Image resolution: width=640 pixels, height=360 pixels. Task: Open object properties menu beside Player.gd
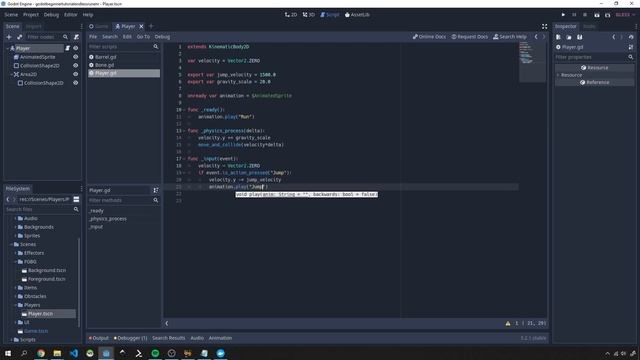tap(631, 47)
